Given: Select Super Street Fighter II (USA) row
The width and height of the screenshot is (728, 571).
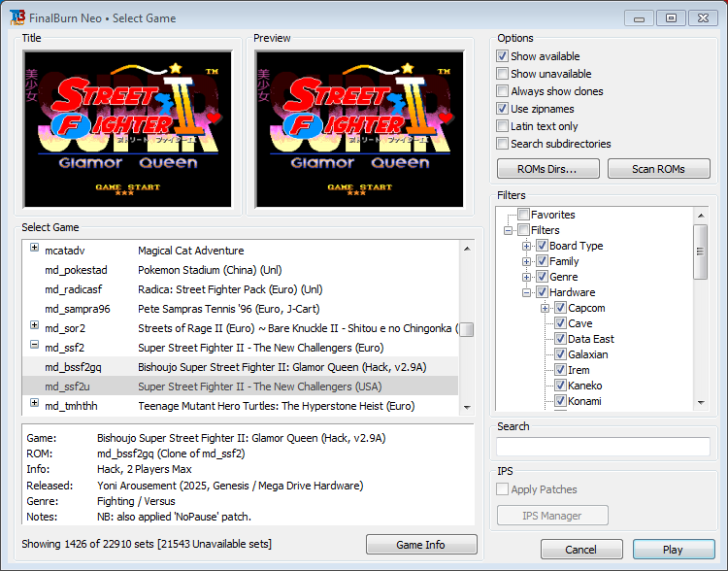Looking at the screenshot, I should coord(240,386).
